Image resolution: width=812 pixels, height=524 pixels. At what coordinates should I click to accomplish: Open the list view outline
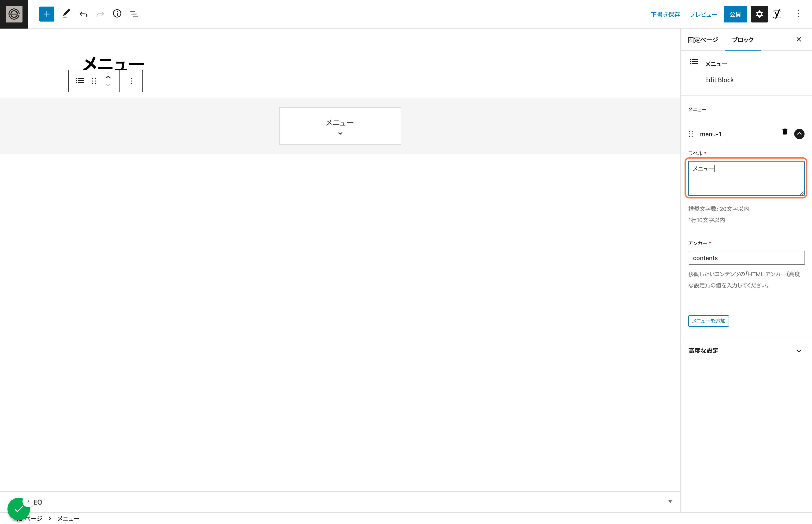click(134, 14)
